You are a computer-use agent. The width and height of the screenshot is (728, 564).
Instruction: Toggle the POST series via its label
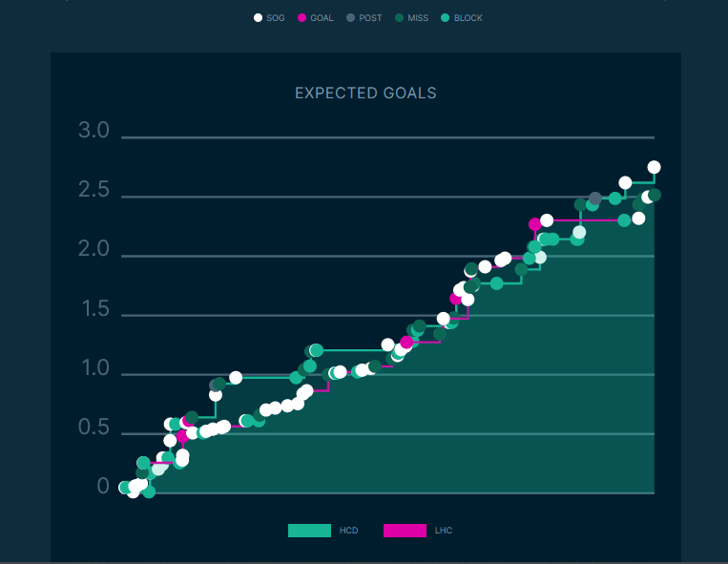[x=370, y=18]
